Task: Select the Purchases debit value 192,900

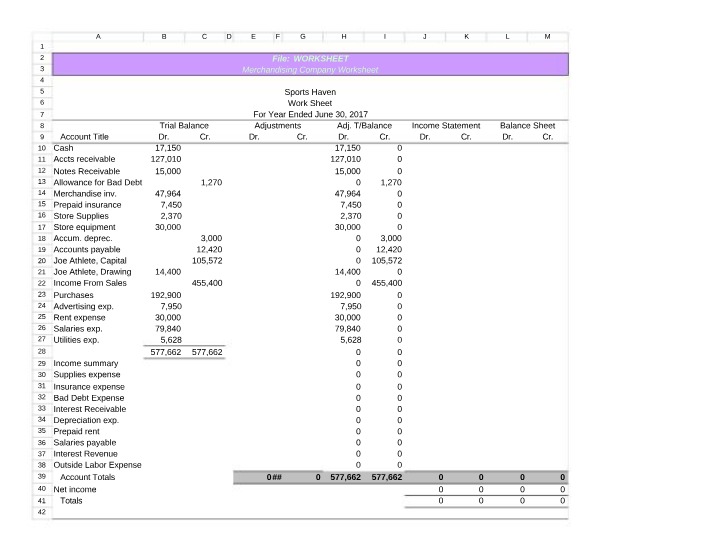Action: (x=166, y=295)
